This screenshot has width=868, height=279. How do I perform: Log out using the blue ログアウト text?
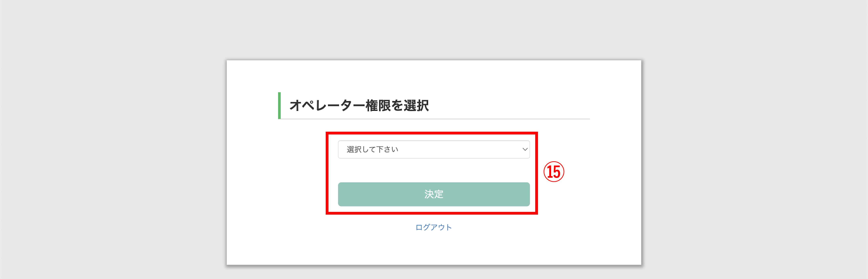(434, 227)
